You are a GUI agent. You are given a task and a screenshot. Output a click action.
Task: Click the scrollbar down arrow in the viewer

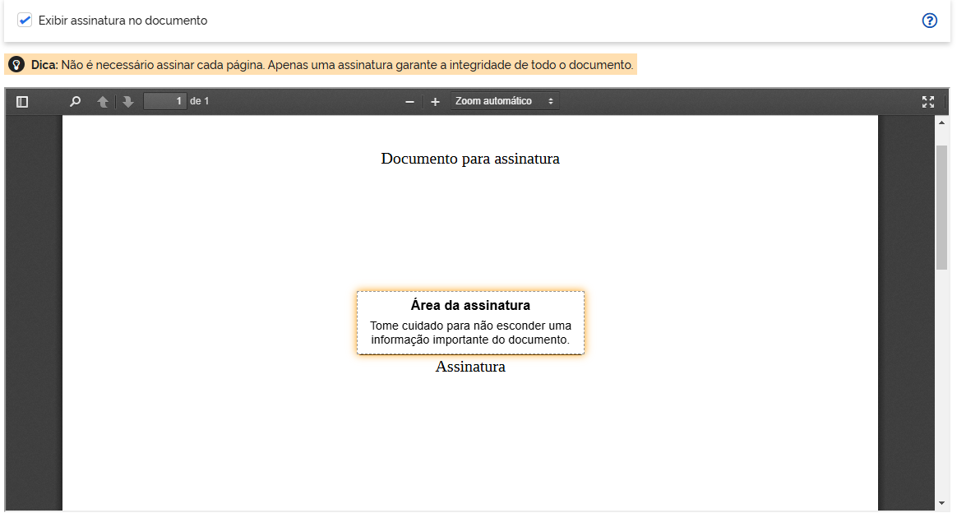coord(941,502)
